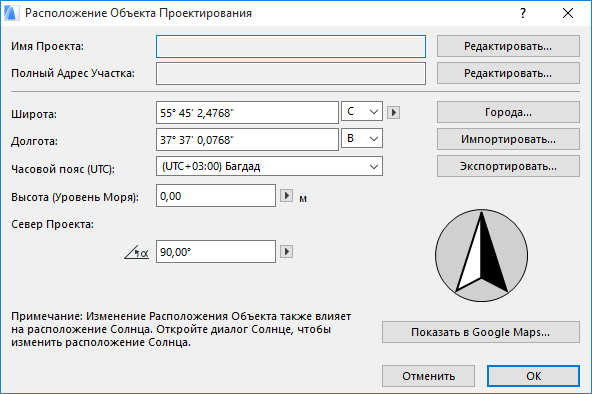The image size is (592, 394).
Task: Open the Города cities list
Action: (x=508, y=112)
